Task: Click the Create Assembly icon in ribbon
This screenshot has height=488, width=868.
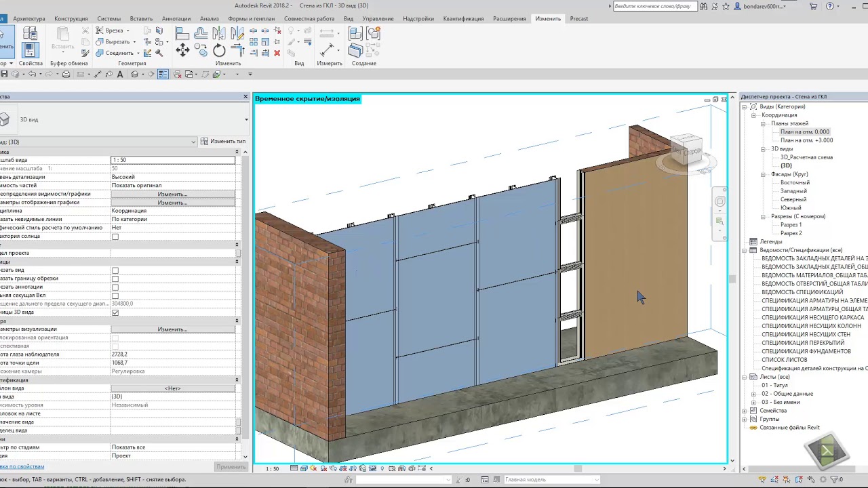Action: [x=354, y=33]
